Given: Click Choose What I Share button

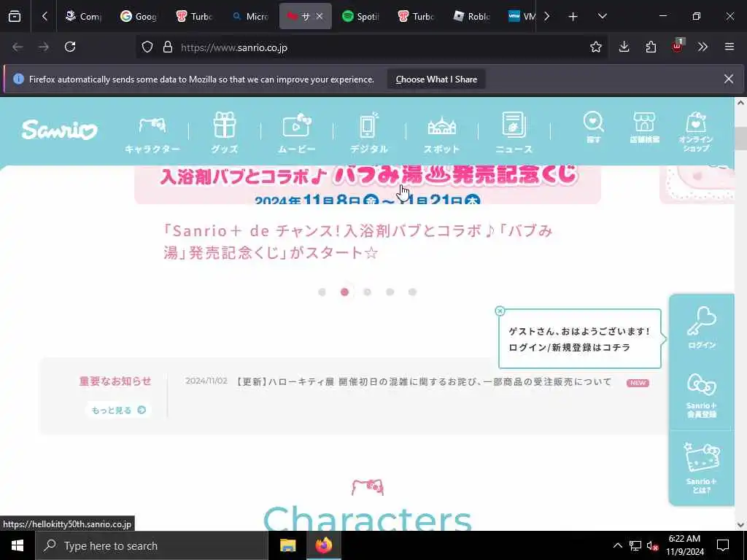Looking at the screenshot, I should point(436,79).
